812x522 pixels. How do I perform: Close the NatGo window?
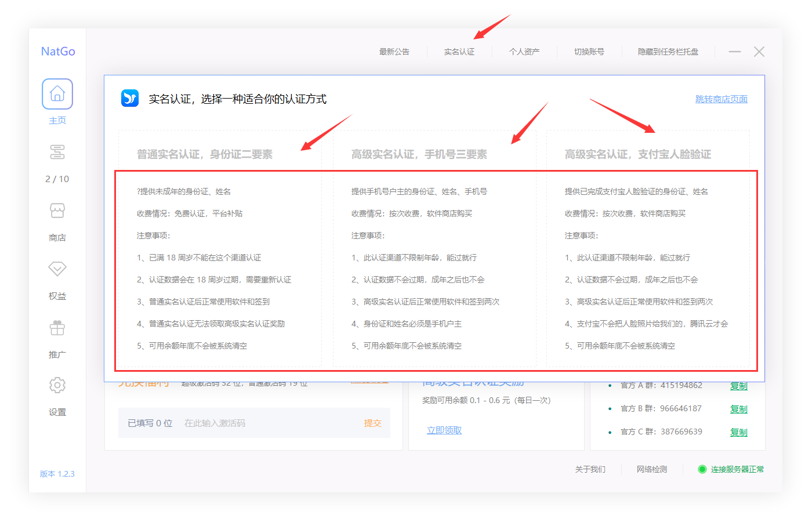(x=759, y=52)
